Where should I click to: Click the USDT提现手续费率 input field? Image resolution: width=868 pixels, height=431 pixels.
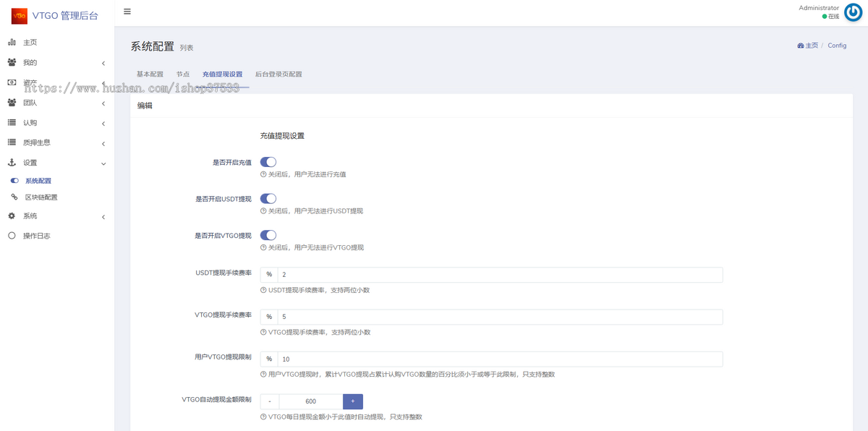point(499,274)
